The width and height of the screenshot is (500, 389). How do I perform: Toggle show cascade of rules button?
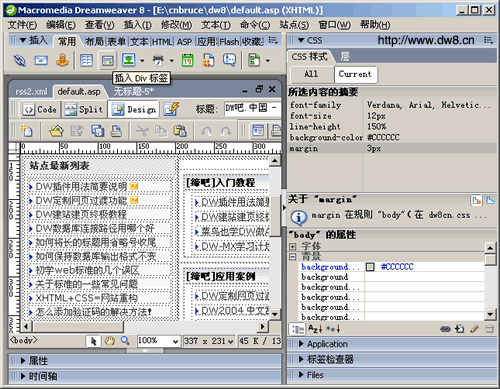(490, 200)
